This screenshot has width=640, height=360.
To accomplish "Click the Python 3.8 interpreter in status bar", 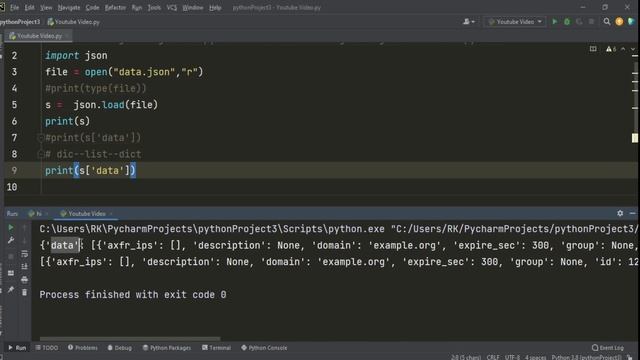I will click(587, 357).
